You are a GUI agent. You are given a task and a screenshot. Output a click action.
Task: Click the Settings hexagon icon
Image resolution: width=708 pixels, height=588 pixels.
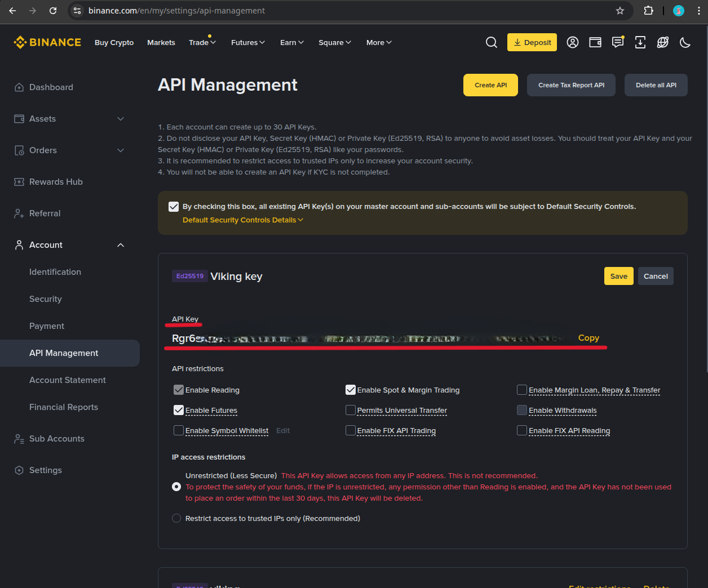(x=19, y=470)
